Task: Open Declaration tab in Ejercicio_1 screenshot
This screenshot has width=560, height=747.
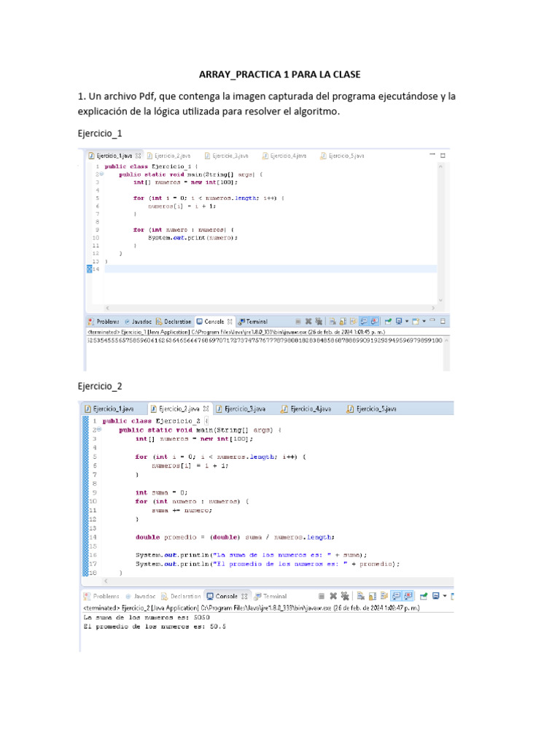Action: [x=174, y=322]
